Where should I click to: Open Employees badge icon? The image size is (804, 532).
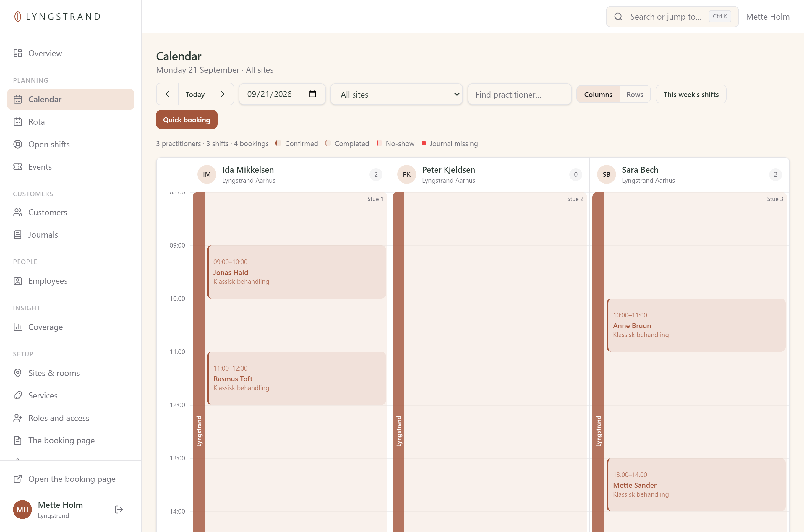[18, 280]
